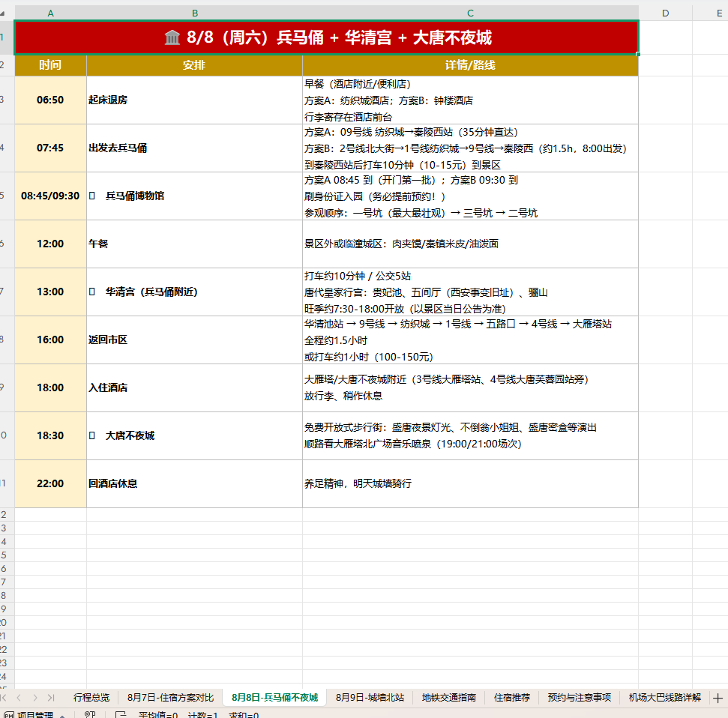Select the 07:45 time cell

tap(50, 148)
